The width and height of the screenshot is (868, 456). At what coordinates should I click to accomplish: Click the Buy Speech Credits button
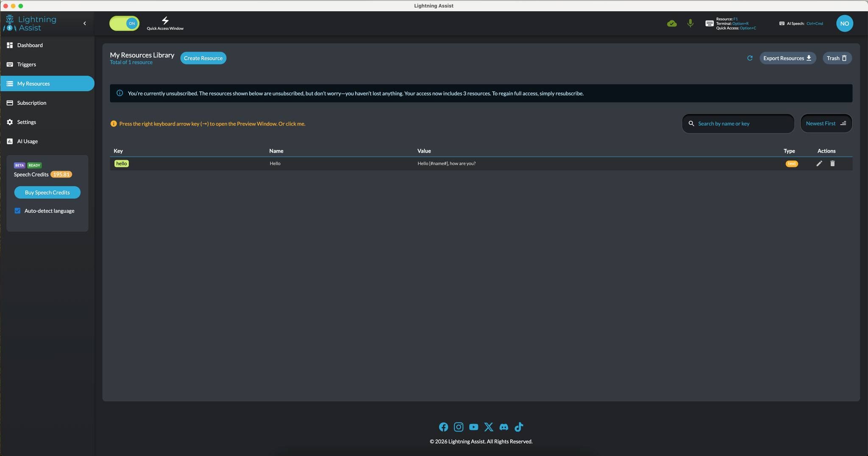(x=47, y=192)
